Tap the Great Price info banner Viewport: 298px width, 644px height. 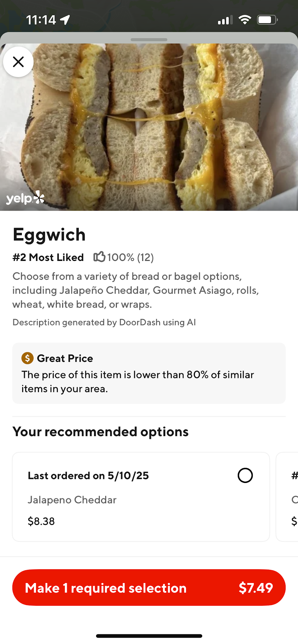pyautogui.click(x=149, y=373)
